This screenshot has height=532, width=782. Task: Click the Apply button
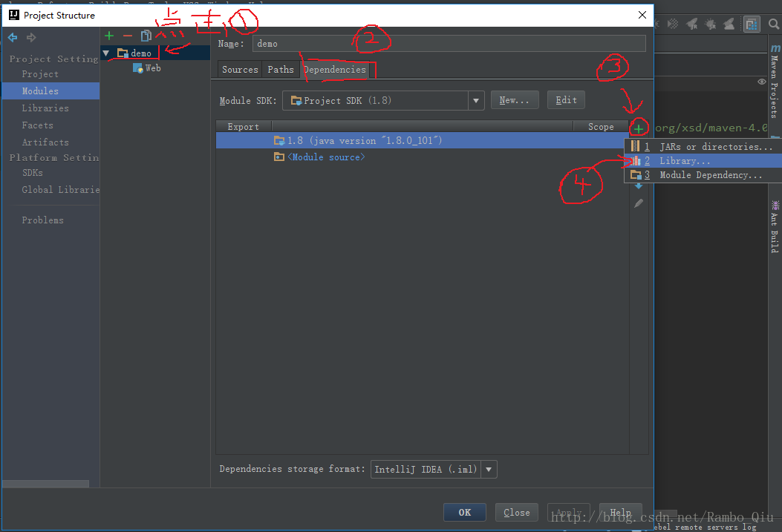[x=569, y=512]
